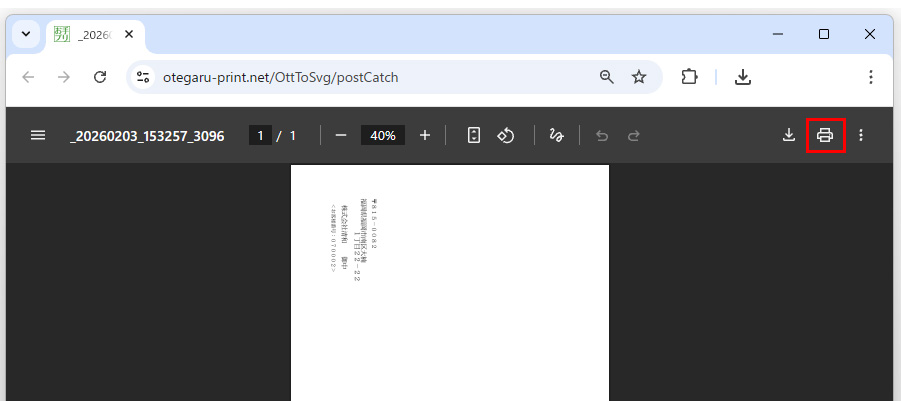Expand the tab search dropdown arrow
901x401 pixels.
(26, 34)
